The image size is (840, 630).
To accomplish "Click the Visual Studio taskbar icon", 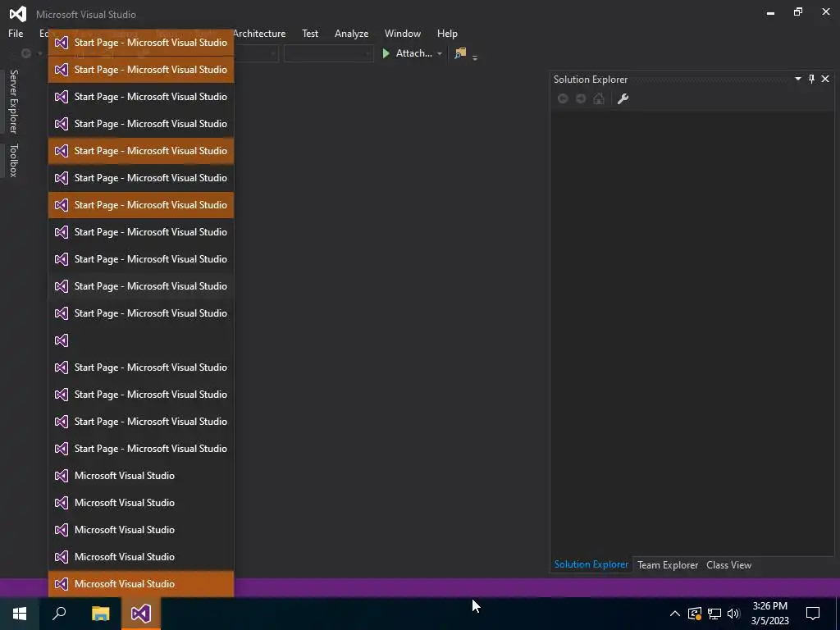I will click(x=141, y=614).
